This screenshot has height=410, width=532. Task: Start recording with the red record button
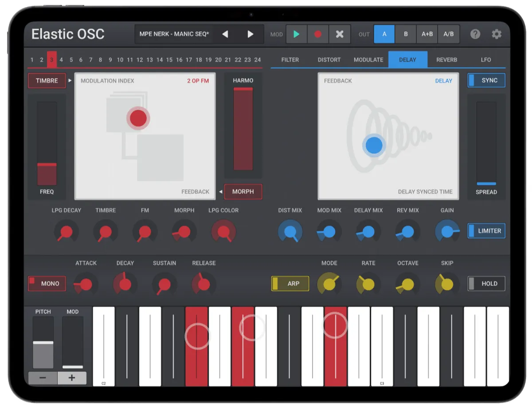tap(318, 34)
